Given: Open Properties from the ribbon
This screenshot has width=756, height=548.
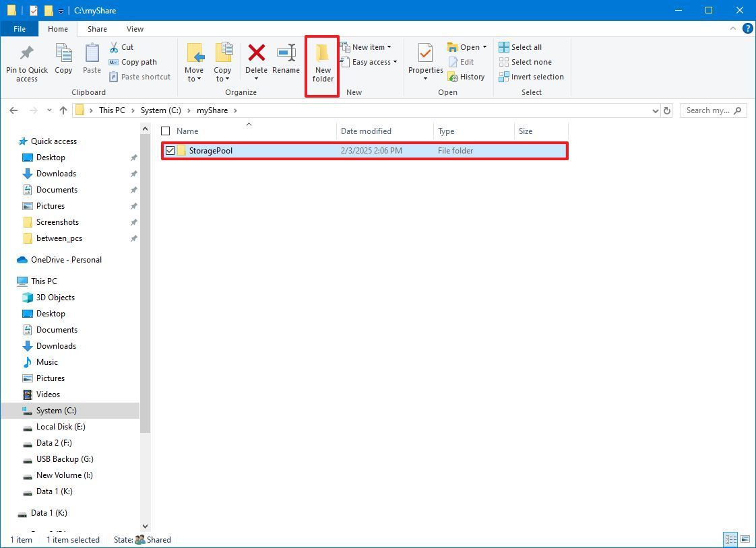Looking at the screenshot, I should [424, 59].
